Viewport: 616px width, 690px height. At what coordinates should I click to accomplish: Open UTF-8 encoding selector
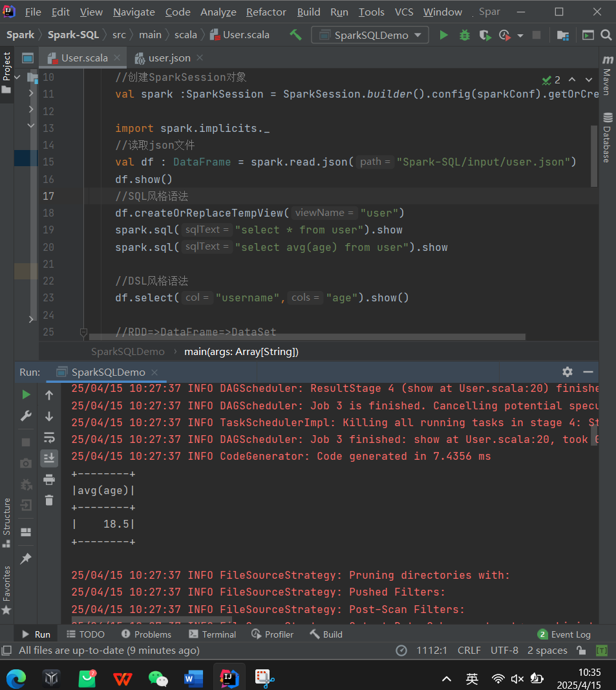point(504,650)
